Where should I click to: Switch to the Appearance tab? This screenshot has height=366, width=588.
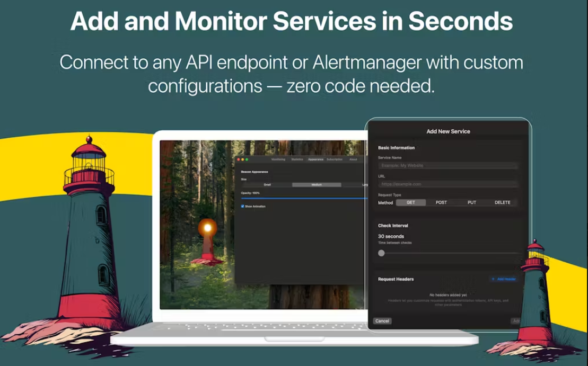[x=315, y=159]
